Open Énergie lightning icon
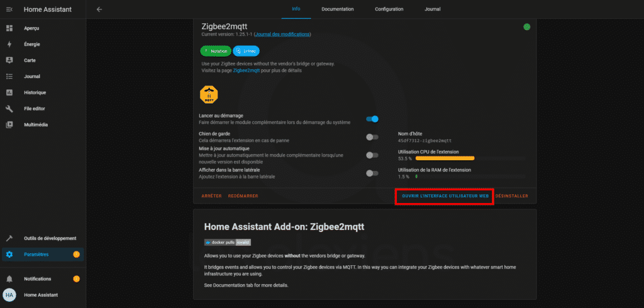The height and width of the screenshot is (308, 644). coord(9,45)
